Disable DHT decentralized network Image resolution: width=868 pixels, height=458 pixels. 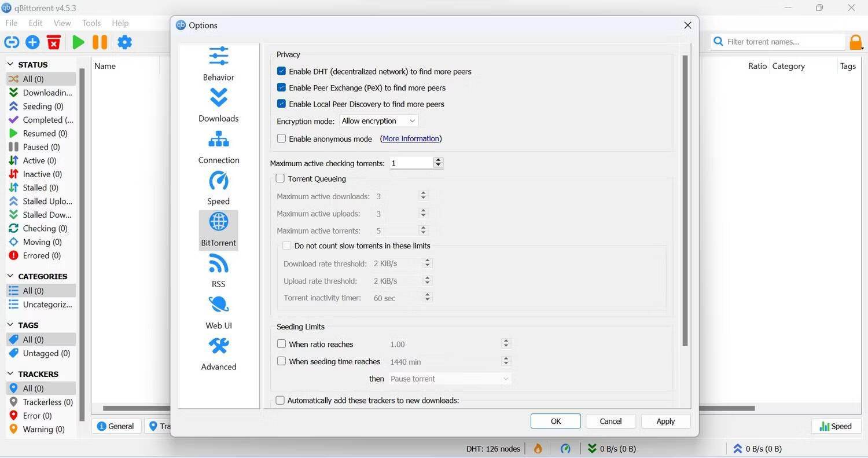click(282, 71)
